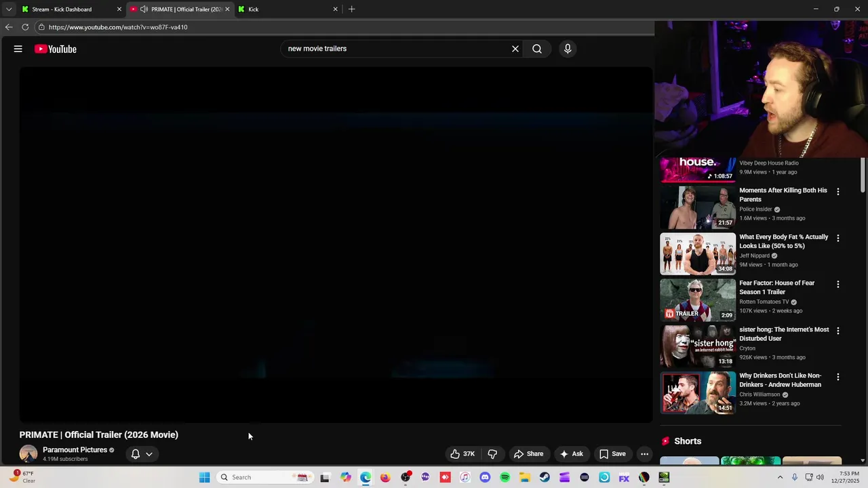Clear the search text with X
This screenshot has width=868, height=488.
[x=515, y=49]
